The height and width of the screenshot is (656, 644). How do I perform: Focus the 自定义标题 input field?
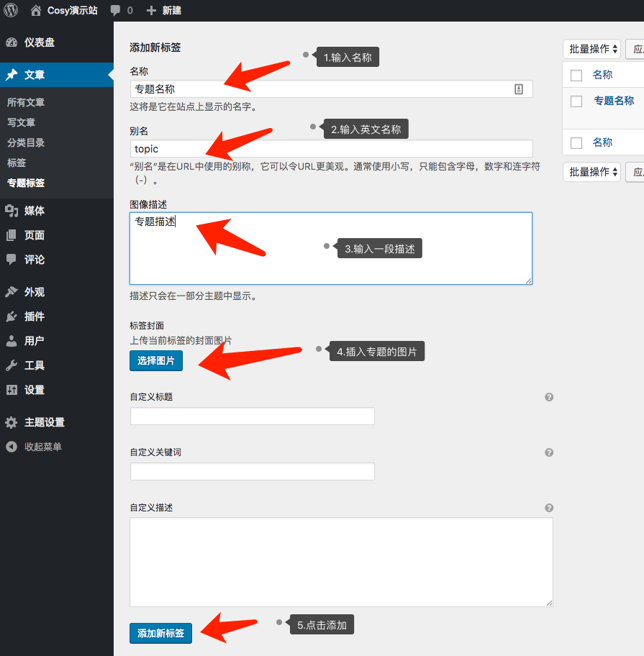point(253,416)
